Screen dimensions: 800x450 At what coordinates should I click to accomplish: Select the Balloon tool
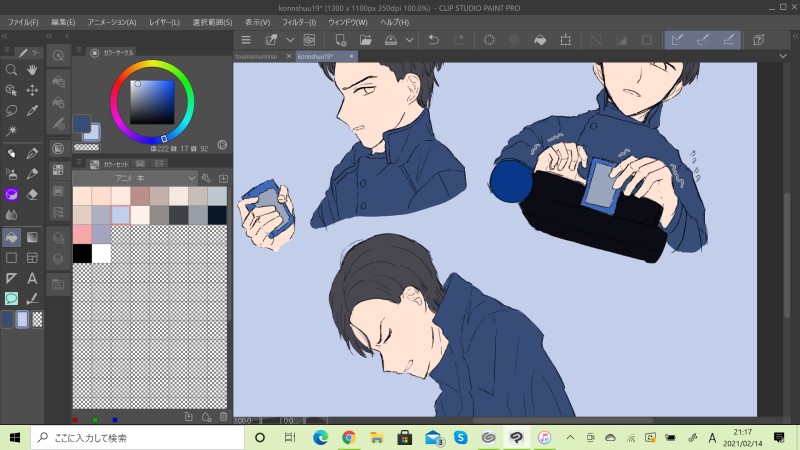click(x=11, y=298)
